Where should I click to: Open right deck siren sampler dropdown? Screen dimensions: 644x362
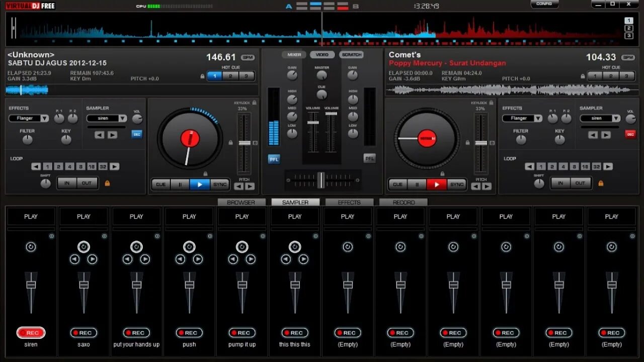click(600, 118)
